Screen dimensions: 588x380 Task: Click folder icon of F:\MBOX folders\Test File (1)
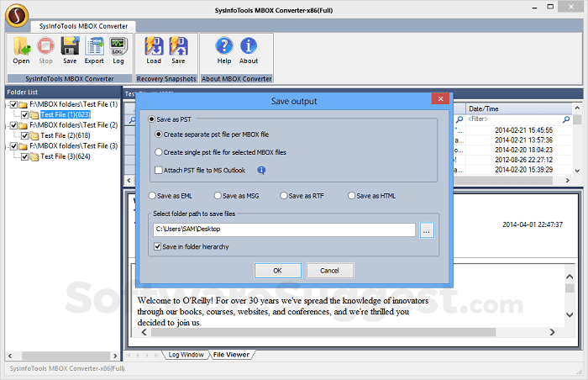click(23, 104)
